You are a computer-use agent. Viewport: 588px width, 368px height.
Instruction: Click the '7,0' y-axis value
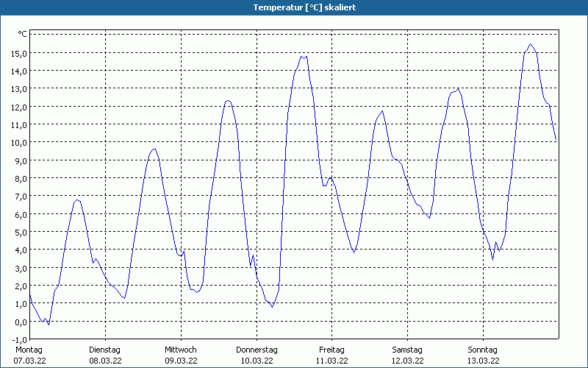pos(21,197)
